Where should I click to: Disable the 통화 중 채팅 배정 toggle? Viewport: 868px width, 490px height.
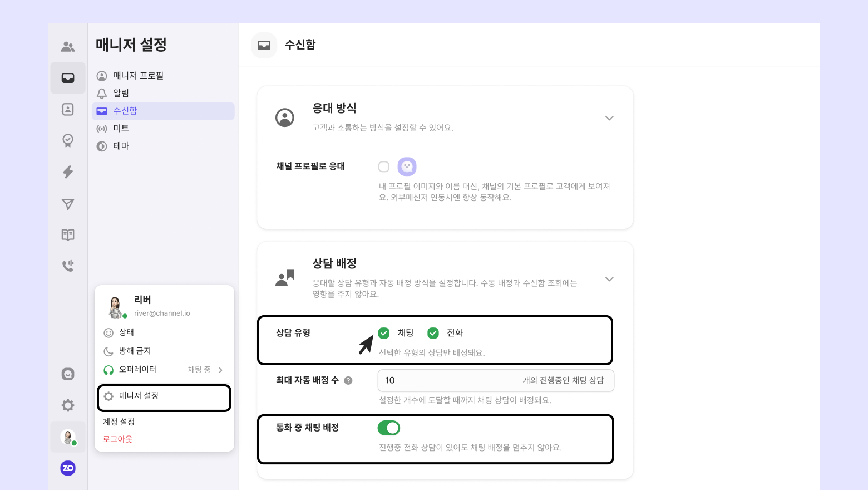(x=389, y=428)
